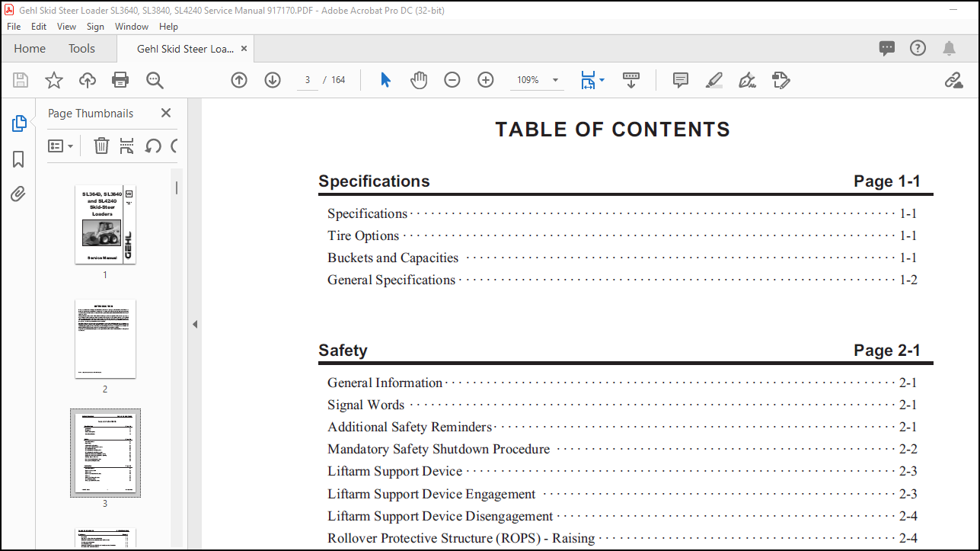980x551 pixels.
Task: Zoom out with the minus icon
Action: click(x=452, y=80)
